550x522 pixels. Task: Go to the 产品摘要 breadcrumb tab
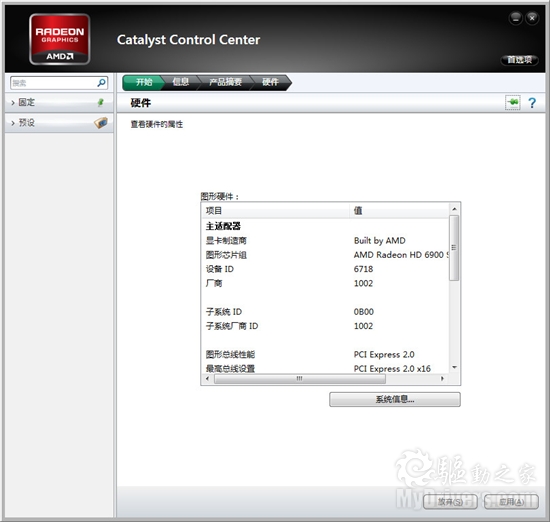pos(225,82)
